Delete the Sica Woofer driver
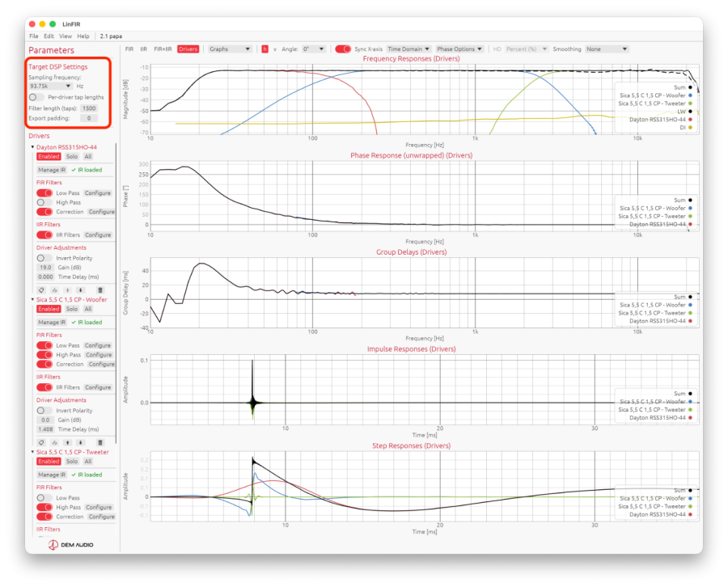This screenshot has width=728, height=587. click(100, 443)
